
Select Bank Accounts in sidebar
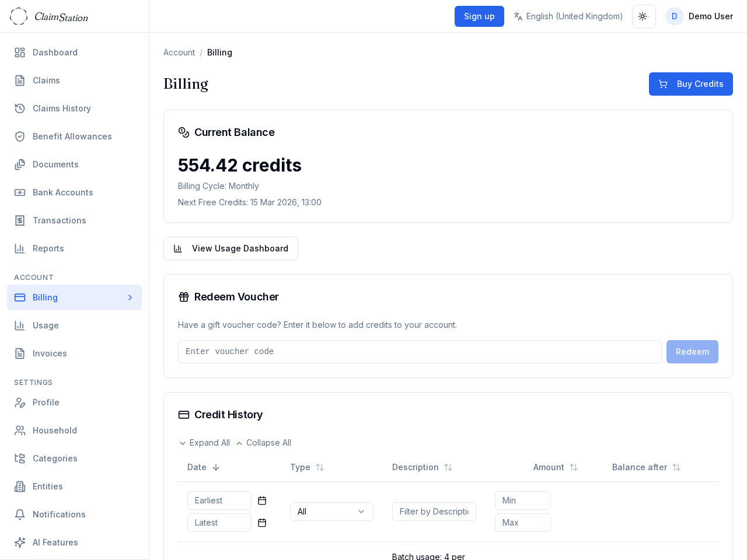pyautogui.click(x=74, y=192)
